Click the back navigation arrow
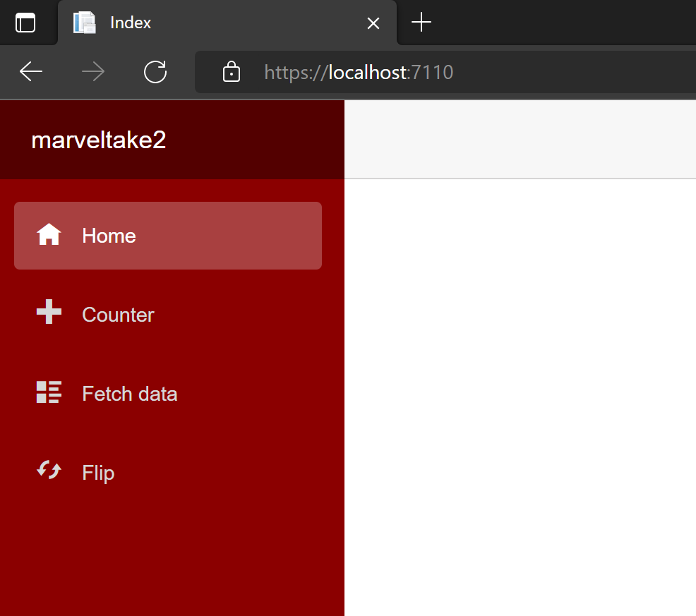 pos(30,72)
